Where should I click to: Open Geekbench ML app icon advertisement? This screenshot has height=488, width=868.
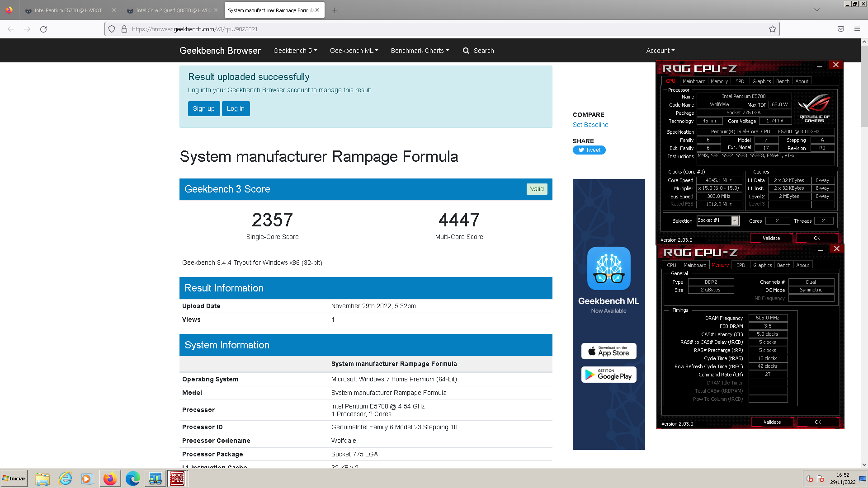point(609,268)
